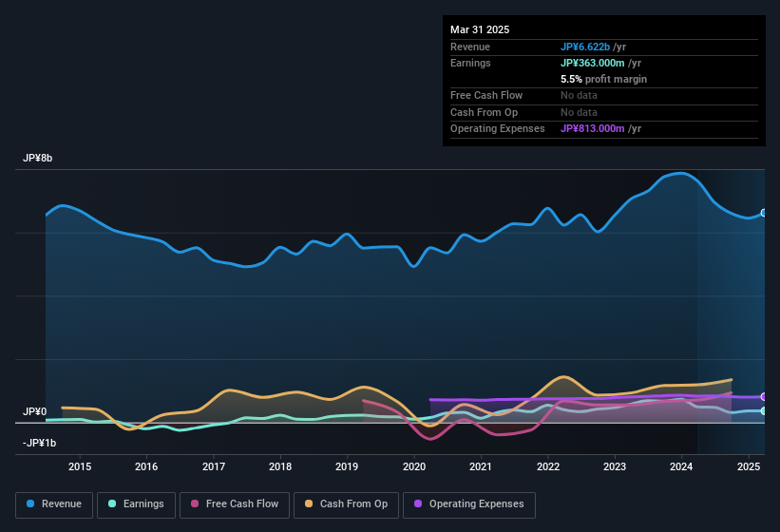Toggle the Free Cash Flow legend button
Screen dimensions: 780x532
tap(235, 504)
